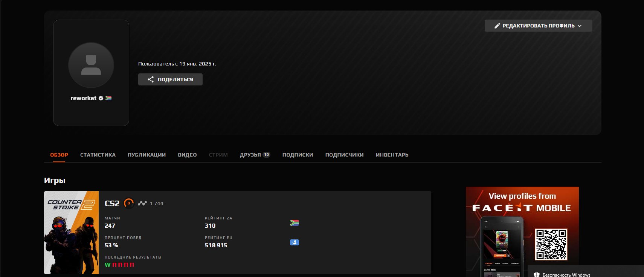Image resolution: width=644 pixels, height=277 pixels.
Task: Click the reworkat username text
Action: click(83, 98)
